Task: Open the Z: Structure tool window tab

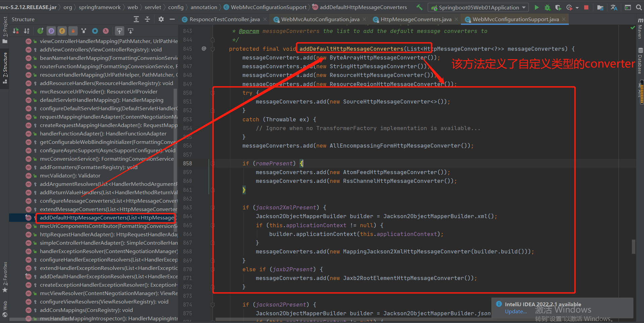Action: coord(5,68)
